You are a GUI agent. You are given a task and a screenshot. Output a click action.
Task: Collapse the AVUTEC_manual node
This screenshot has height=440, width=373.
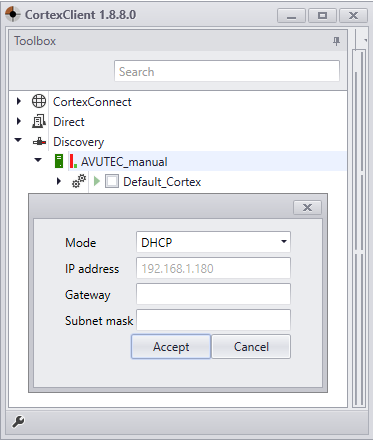(x=38, y=160)
